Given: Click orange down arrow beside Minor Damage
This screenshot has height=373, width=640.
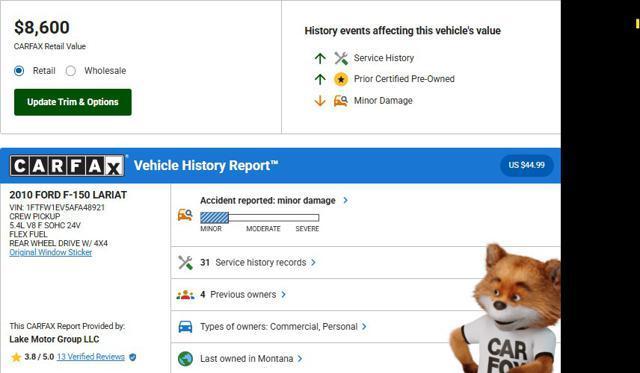Looking at the screenshot, I should click(x=320, y=100).
